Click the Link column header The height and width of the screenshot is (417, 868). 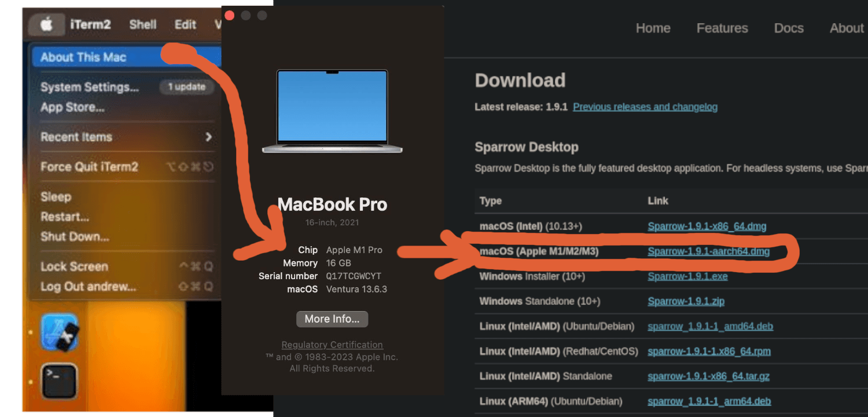point(658,201)
